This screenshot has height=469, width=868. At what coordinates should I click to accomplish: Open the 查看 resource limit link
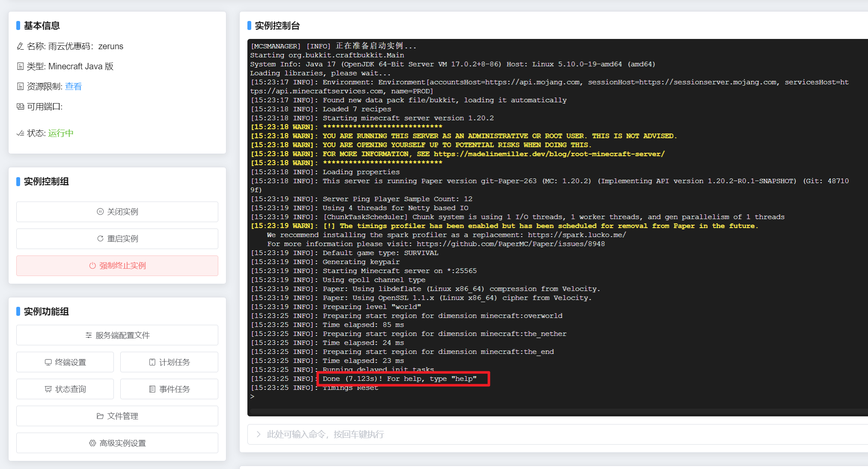(73, 86)
